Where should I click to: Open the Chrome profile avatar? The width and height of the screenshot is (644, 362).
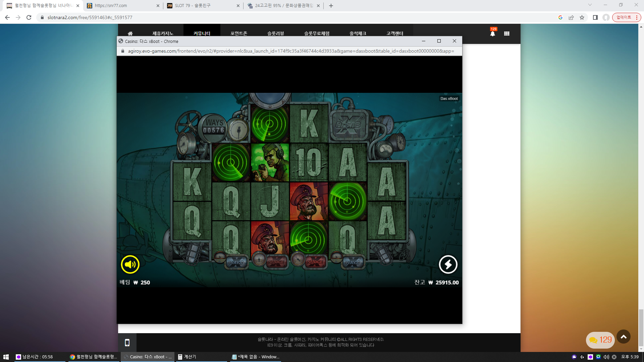(x=606, y=17)
